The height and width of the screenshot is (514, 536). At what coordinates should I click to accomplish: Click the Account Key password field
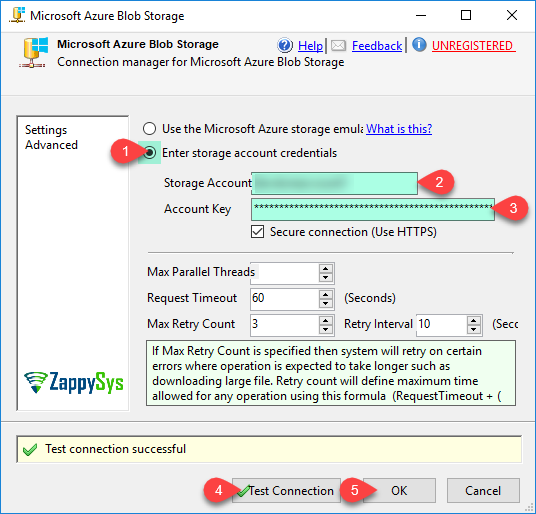(x=373, y=209)
